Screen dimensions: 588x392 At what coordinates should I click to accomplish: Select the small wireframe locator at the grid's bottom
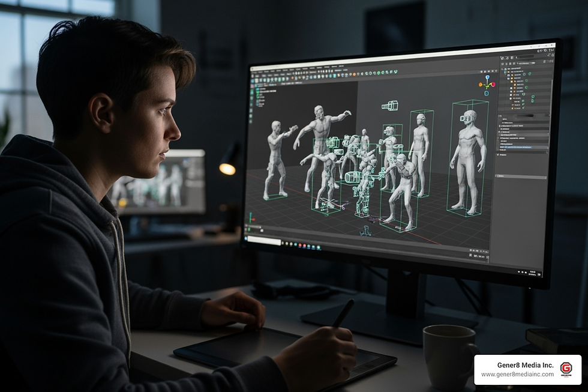click(367, 231)
